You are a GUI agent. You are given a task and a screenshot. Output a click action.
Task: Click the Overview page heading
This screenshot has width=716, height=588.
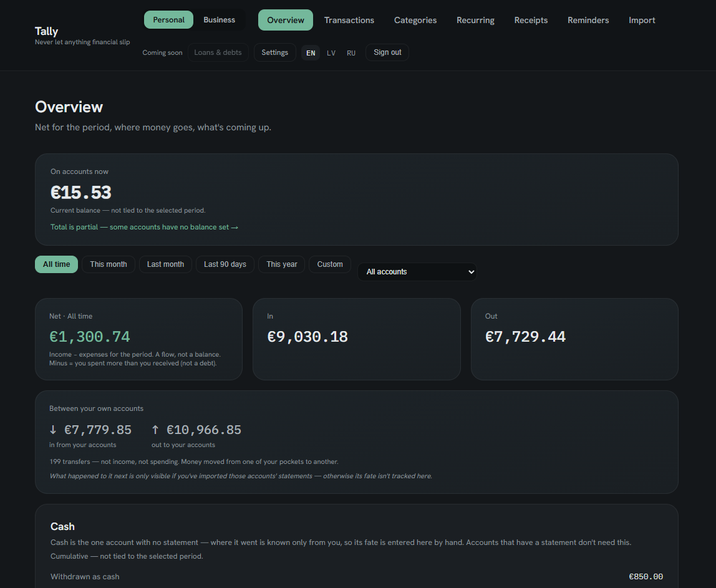pyautogui.click(x=69, y=107)
